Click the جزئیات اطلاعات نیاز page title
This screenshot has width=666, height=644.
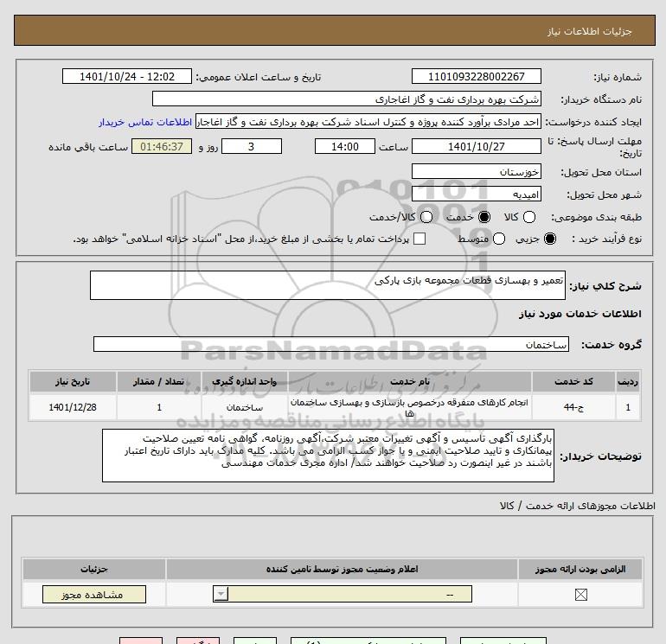tap(589, 31)
